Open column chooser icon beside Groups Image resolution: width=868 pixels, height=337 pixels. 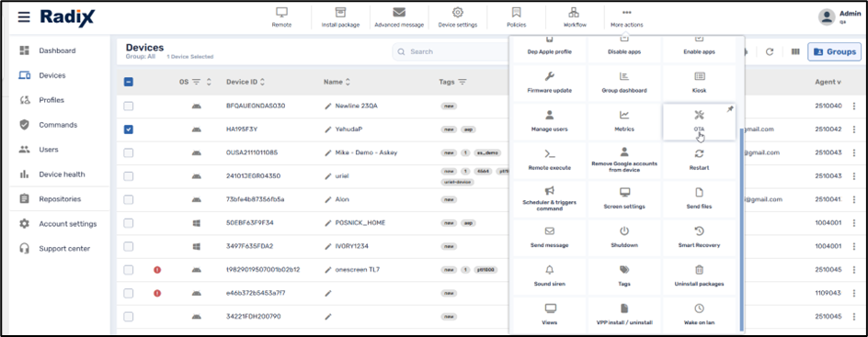pyautogui.click(x=795, y=51)
